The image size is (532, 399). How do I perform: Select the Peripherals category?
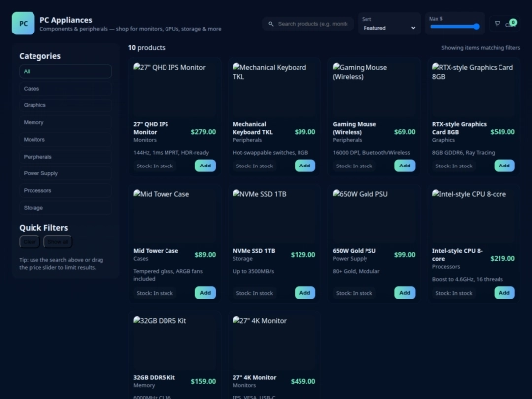(x=65, y=157)
